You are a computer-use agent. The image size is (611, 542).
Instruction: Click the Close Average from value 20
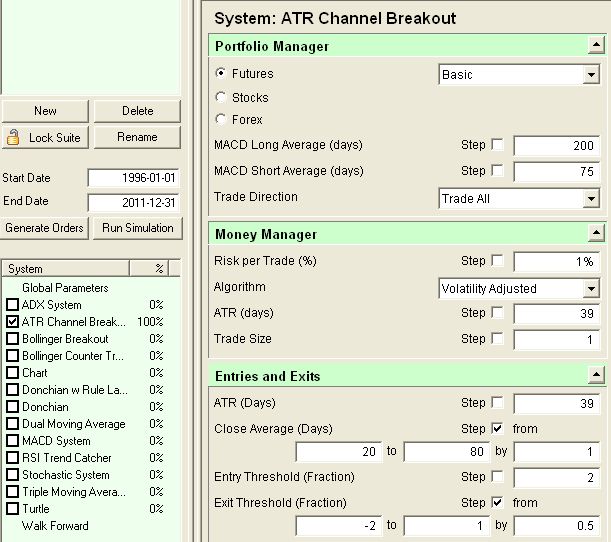(339, 451)
